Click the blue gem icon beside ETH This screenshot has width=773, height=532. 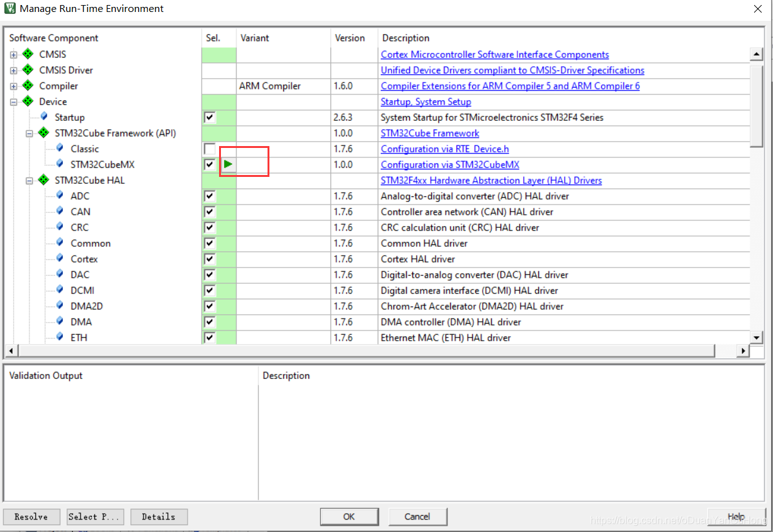(x=59, y=337)
